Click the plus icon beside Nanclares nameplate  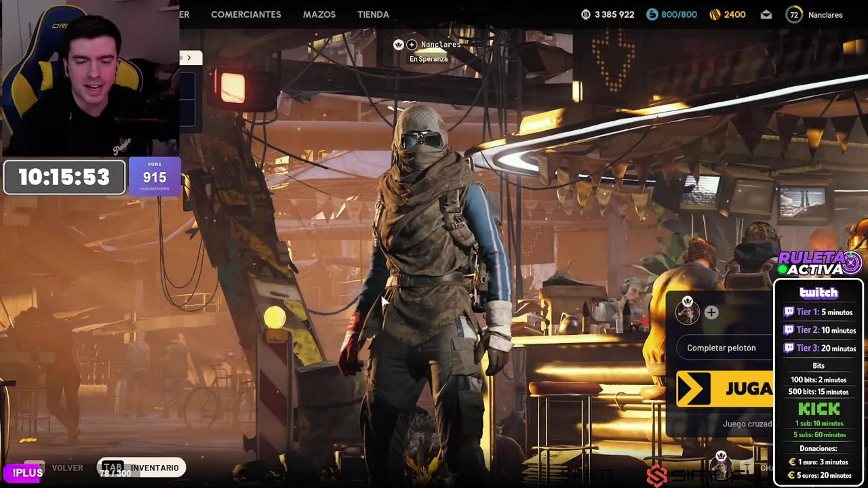pyautogui.click(x=412, y=45)
